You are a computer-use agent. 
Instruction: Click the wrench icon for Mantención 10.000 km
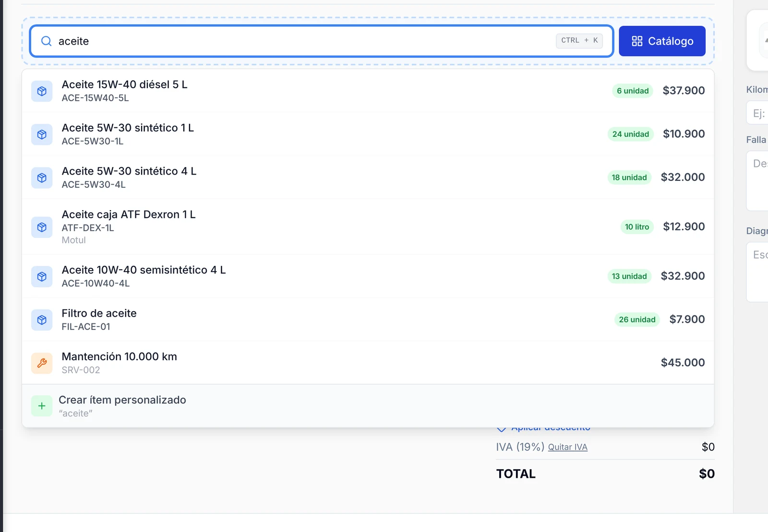(42, 363)
